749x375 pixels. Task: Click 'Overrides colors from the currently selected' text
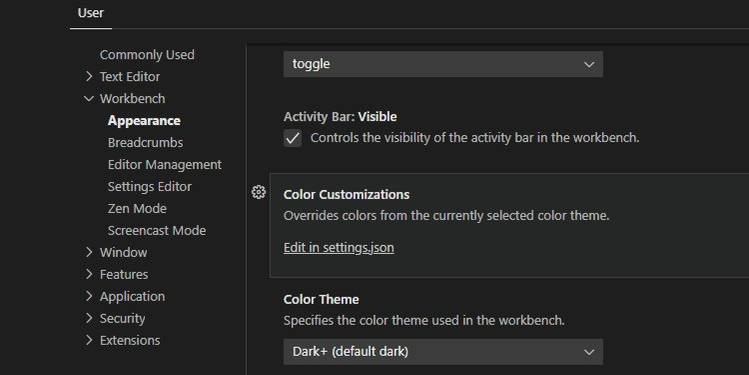point(446,215)
